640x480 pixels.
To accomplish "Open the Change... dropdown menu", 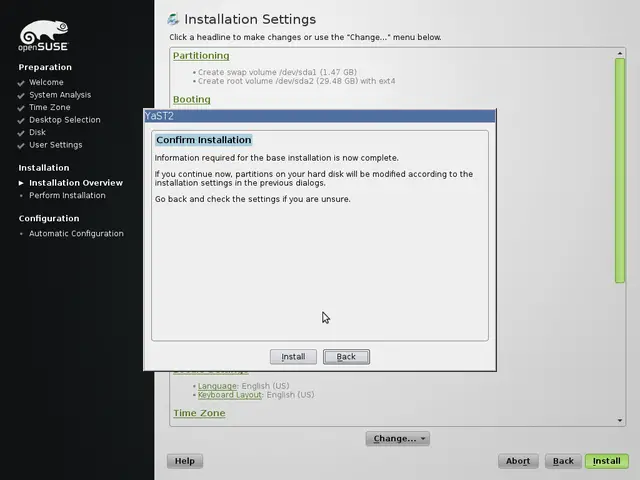I will [x=398, y=438].
